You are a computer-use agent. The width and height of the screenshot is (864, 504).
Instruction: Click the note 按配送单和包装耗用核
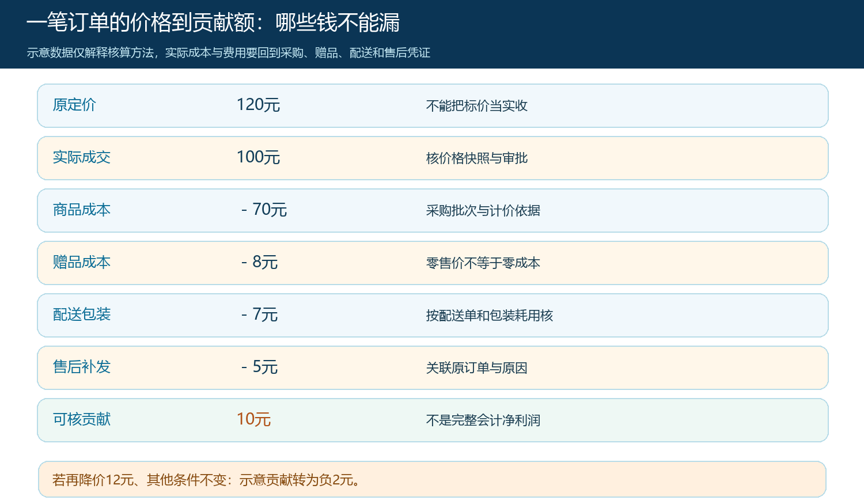click(490, 316)
